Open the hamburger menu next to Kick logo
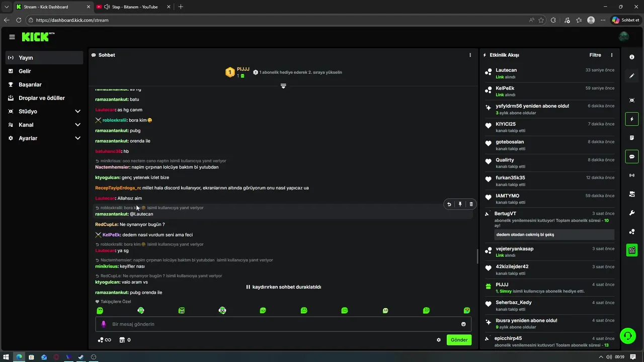 click(x=12, y=37)
